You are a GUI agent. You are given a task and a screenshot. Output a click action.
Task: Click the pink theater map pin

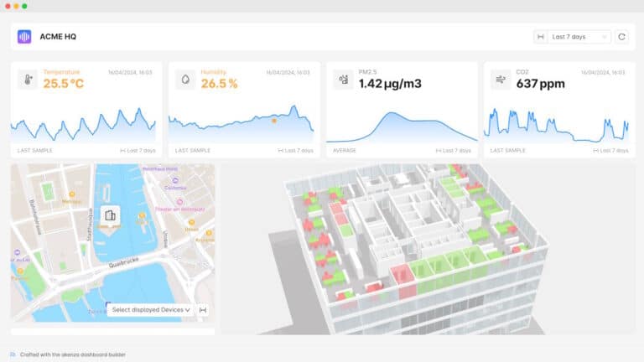pos(179,202)
